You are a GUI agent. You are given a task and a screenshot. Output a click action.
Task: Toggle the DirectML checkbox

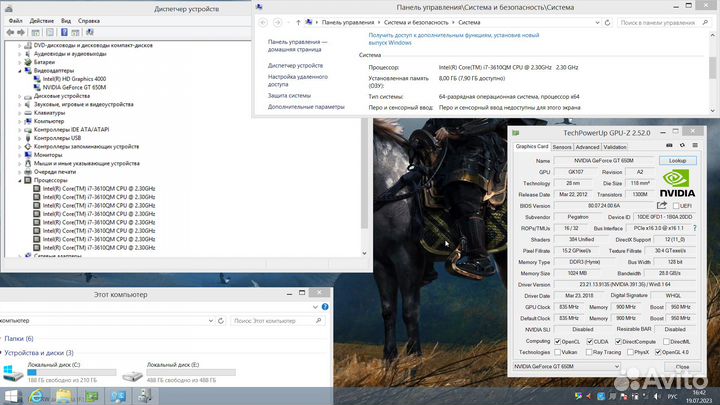click(x=666, y=342)
